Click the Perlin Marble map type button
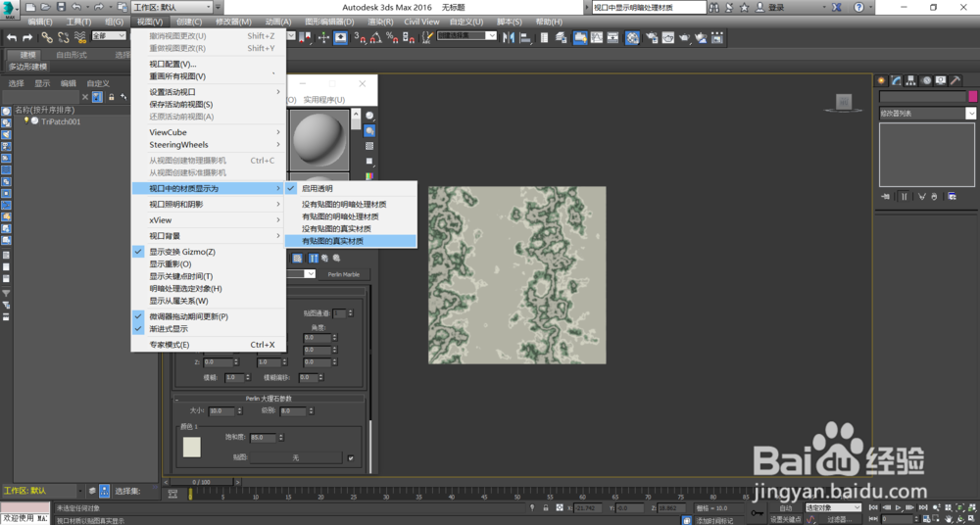The image size is (980, 525). point(344,274)
